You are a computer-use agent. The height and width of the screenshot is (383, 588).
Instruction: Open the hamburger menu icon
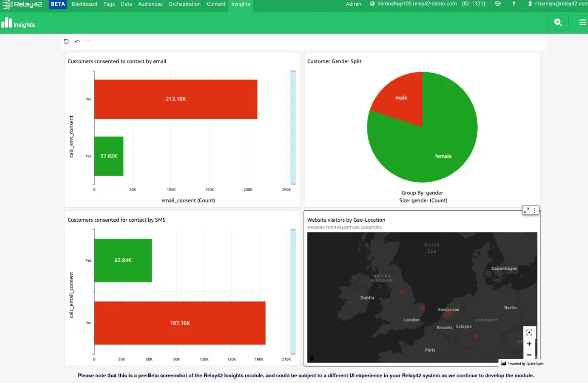pyautogui.click(x=582, y=23)
